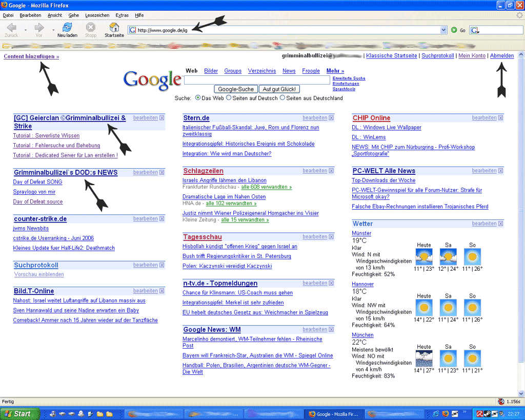Close the Wetter module via its X icon

pos(500,224)
